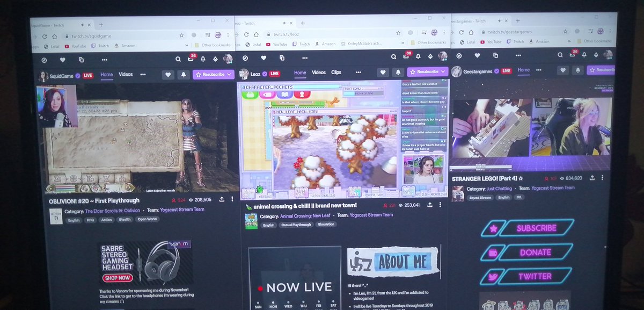
Task: Click Get Bits icon in Geestargames window
Action: click(596, 55)
